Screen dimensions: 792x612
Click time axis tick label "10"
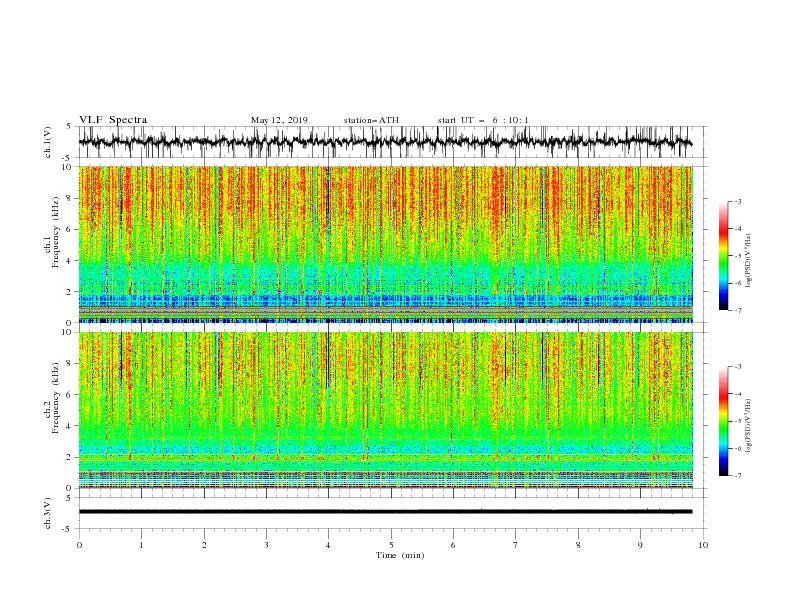(703, 545)
